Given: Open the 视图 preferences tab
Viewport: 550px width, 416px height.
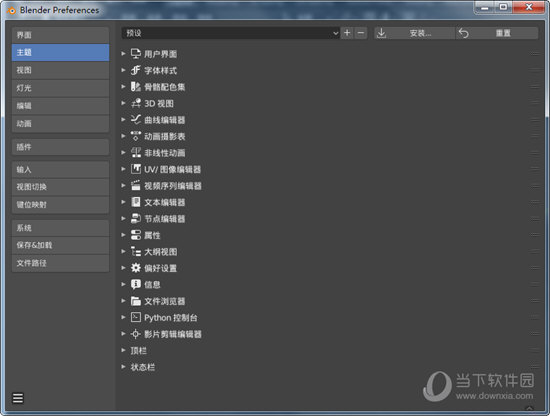Looking at the screenshot, I should click(60, 70).
